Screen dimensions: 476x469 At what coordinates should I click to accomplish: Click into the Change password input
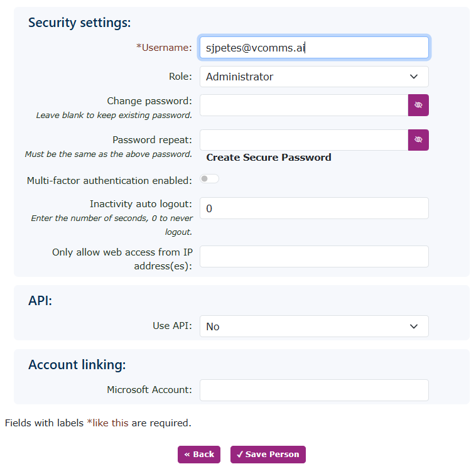(x=304, y=105)
